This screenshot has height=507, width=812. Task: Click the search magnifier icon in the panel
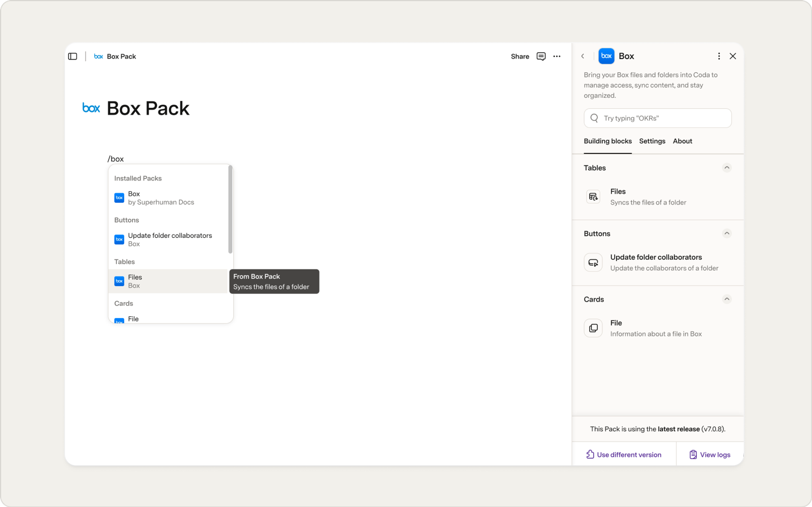[594, 118]
